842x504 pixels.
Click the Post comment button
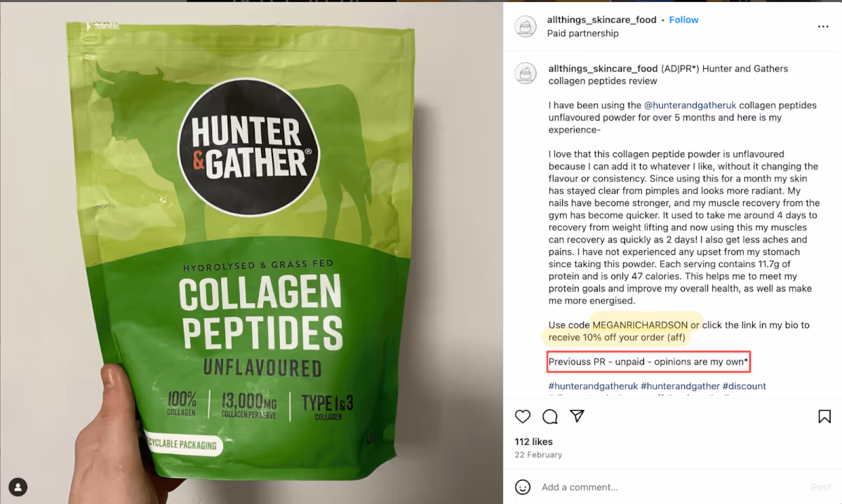click(821, 487)
